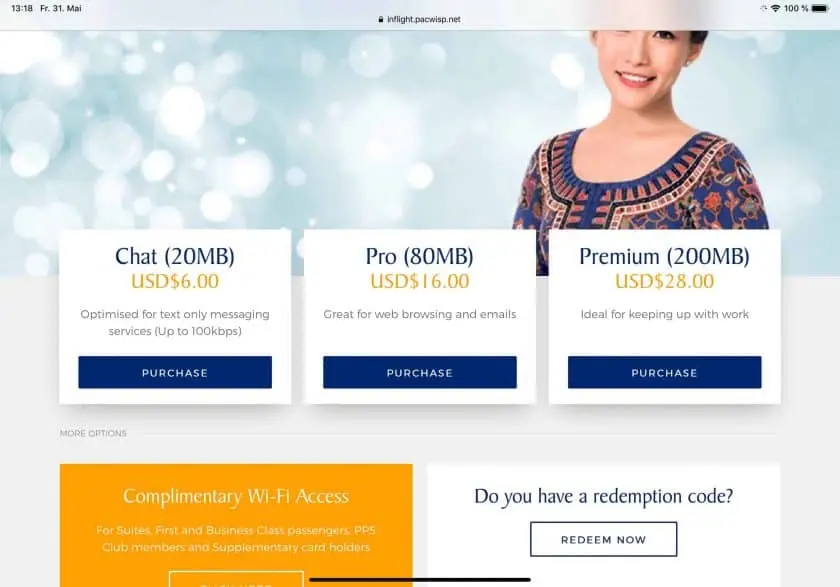
Task: Tap the Wi-Fi status icon
Action: [x=775, y=9]
